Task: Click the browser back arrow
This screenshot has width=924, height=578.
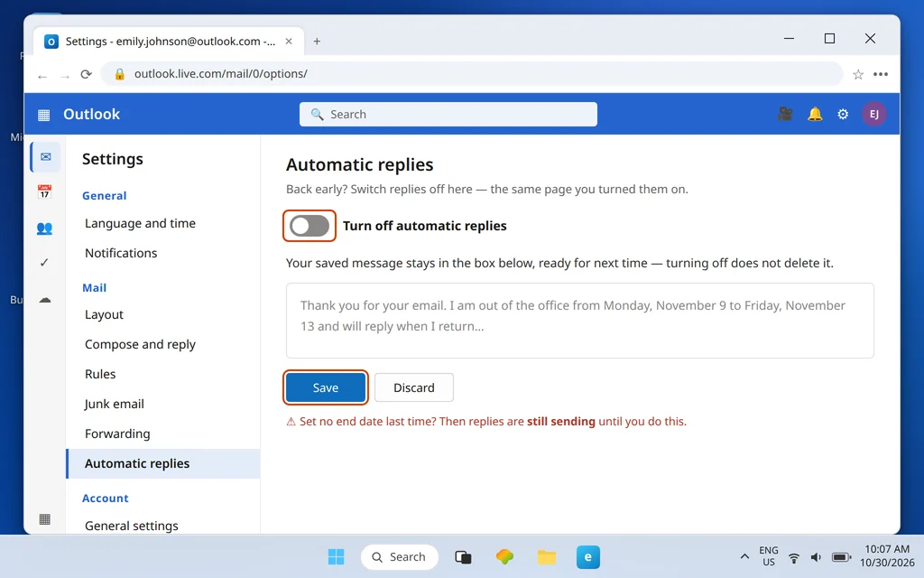Action: coord(42,76)
